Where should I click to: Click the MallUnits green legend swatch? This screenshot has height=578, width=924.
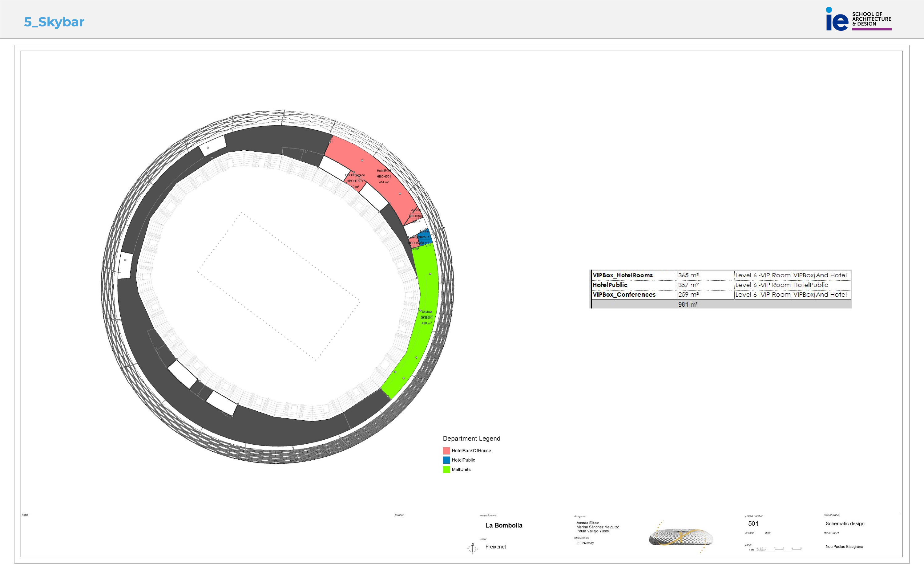[446, 470]
